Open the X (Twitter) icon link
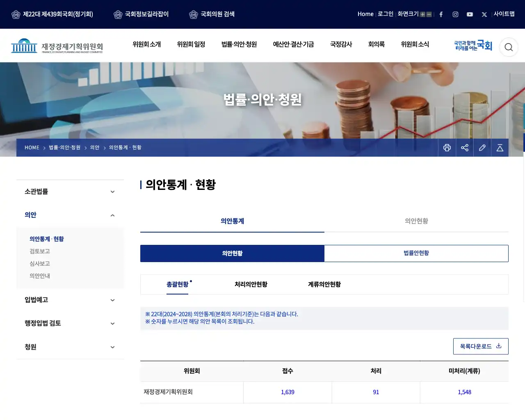Viewport: 525px width, 420px height. tap(484, 14)
